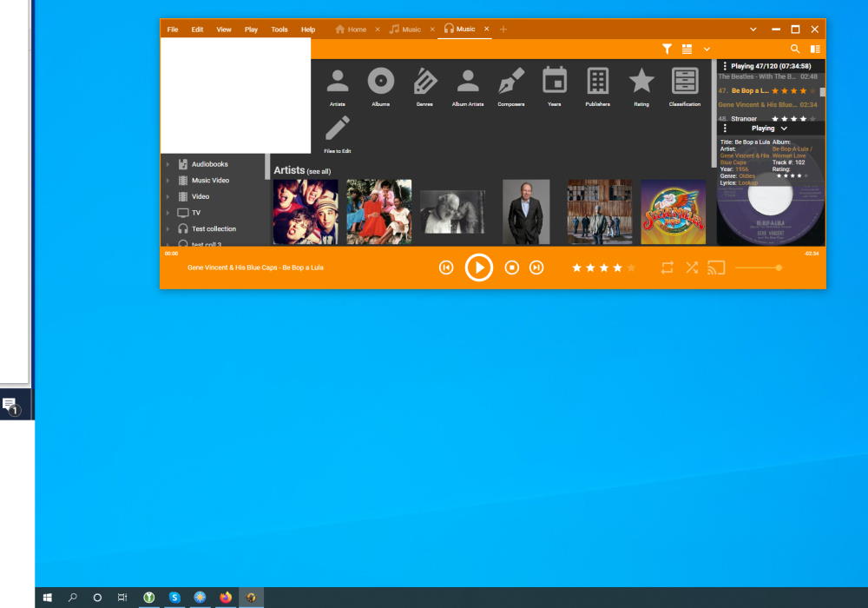Screen dimensions: 868x608
Task: Expand the Audiobooks tree node
Action: click(168, 164)
